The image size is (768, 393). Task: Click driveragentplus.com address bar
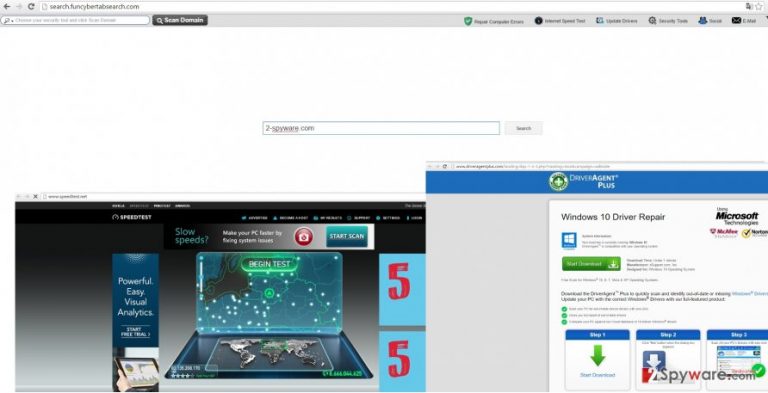pos(607,167)
